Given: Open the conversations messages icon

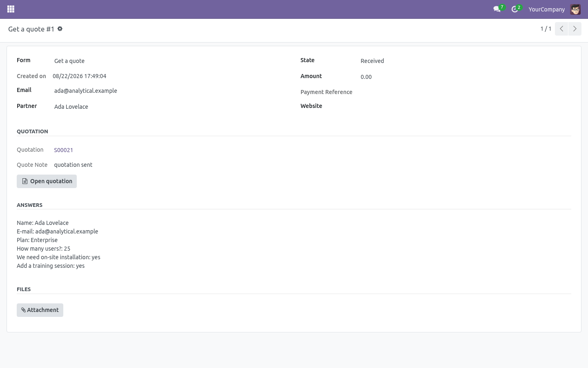Looking at the screenshot, I should pos(497,9).
